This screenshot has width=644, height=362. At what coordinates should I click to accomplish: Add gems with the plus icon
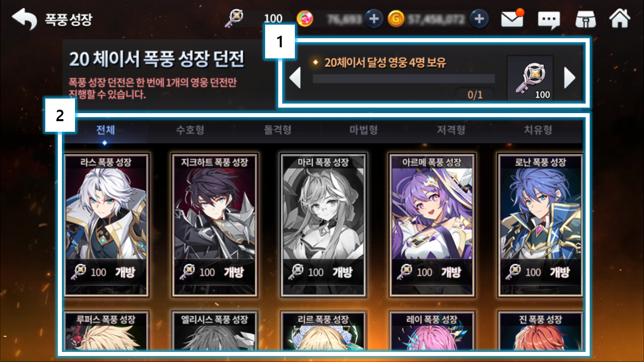click(373, 19)
